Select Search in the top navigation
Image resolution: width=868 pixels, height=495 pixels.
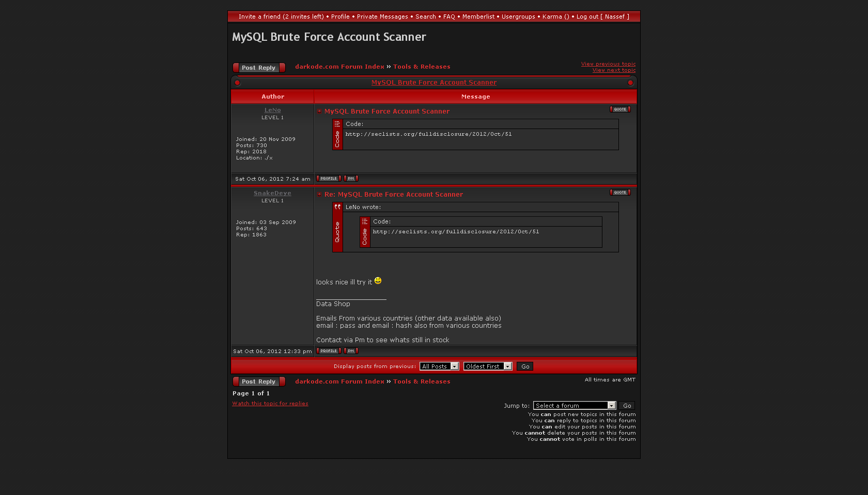click(x=425, y=17)
